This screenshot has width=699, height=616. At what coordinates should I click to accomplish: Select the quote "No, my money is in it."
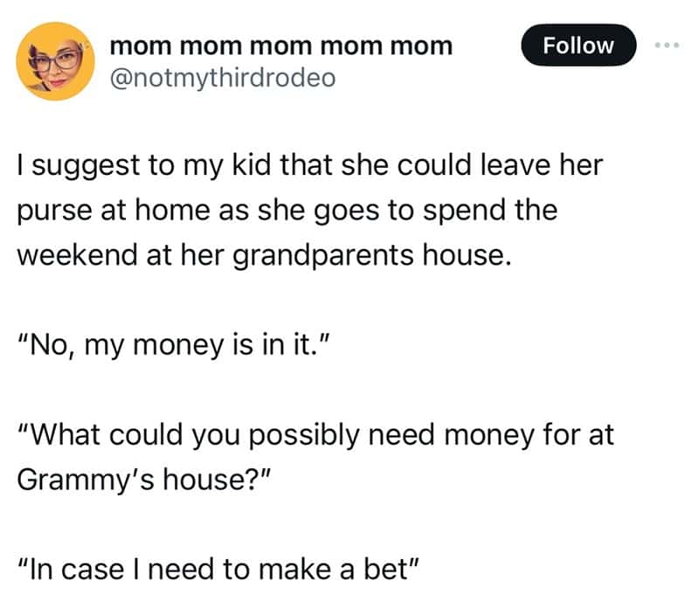click(173, 346)
